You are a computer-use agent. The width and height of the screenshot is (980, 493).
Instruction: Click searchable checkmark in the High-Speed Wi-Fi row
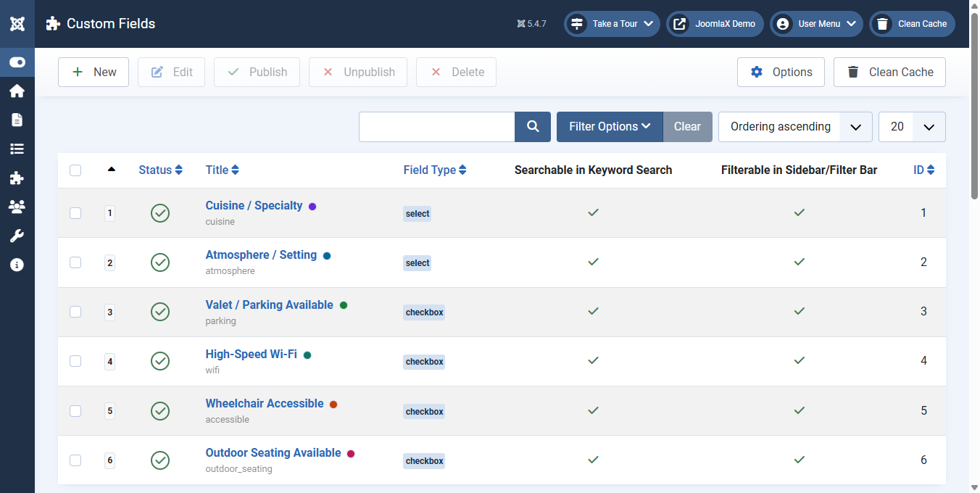[594, 360]
